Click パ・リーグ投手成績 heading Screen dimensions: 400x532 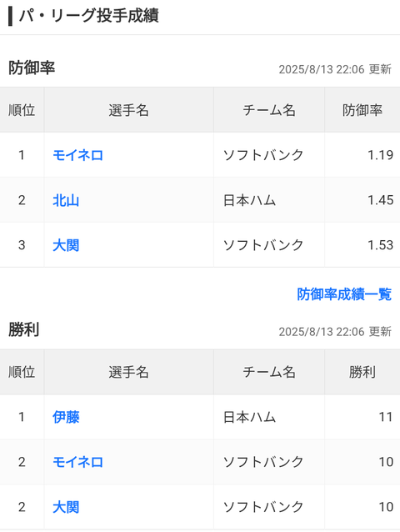(x=89, y=16)
